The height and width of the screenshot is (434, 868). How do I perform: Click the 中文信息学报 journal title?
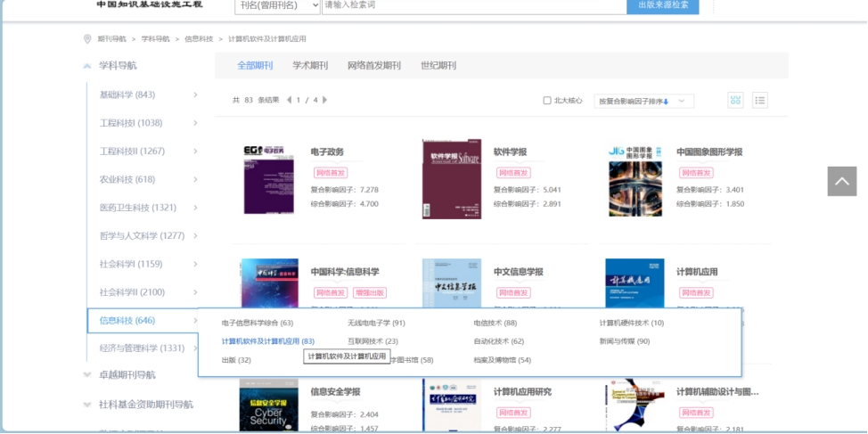(x=519, y=273)
